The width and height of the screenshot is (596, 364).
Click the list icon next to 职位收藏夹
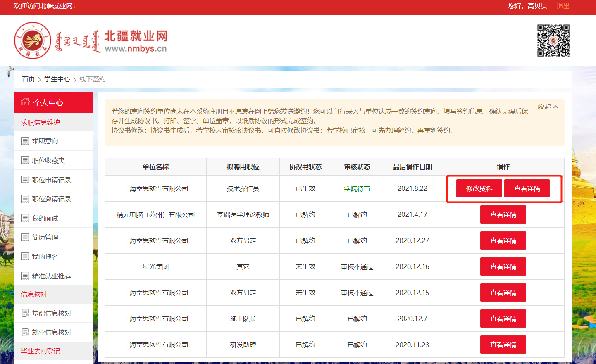(x=25, y=160)
